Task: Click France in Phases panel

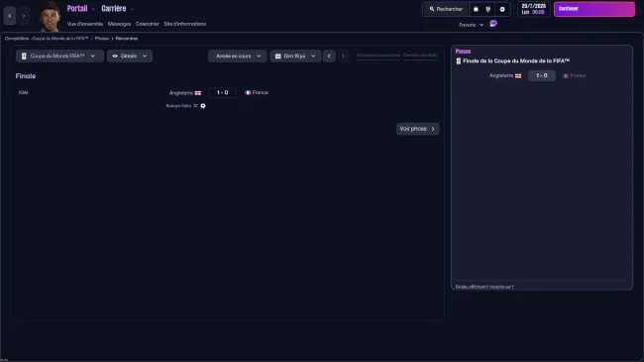Action: pos(578,75)
